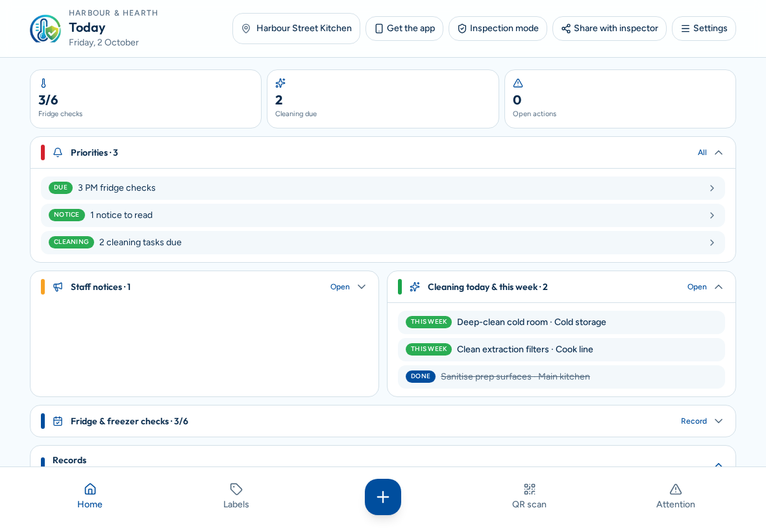Click the location pin icon in the header

click(x=246, y=29)
